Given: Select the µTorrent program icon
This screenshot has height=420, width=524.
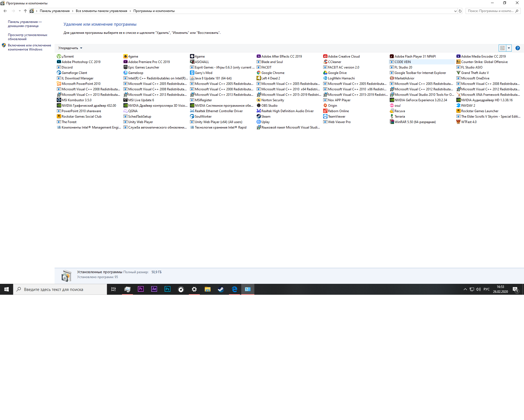Looking at the screenshot, I should (59, 56).
